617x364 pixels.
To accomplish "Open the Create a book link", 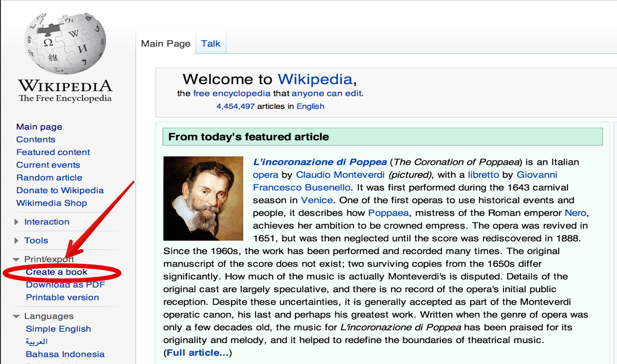I will (x=57, y=272).
